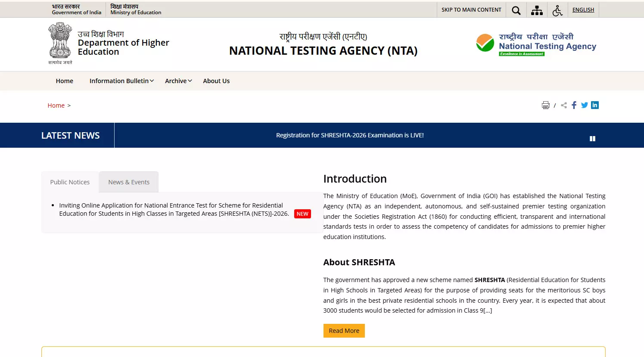Click the Home breadcrumb link
Screen dimensions: 644x357
pos(56,106)
